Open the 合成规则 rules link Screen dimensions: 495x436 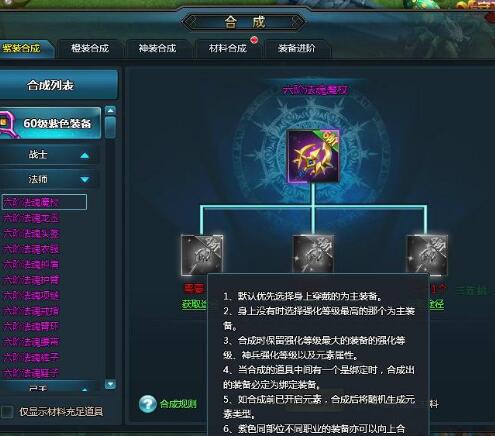tap(178, 404)
